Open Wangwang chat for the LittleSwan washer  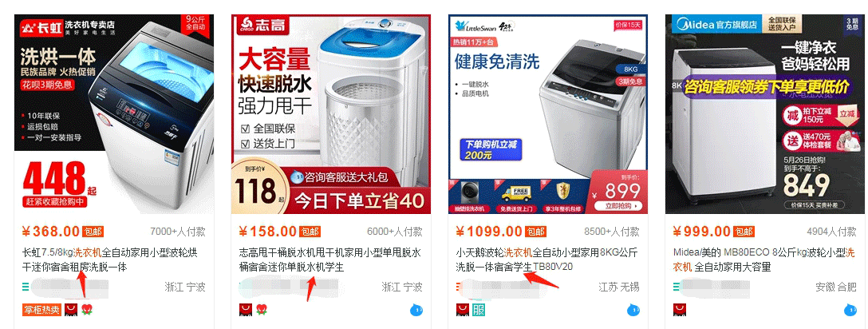point(633,310)
